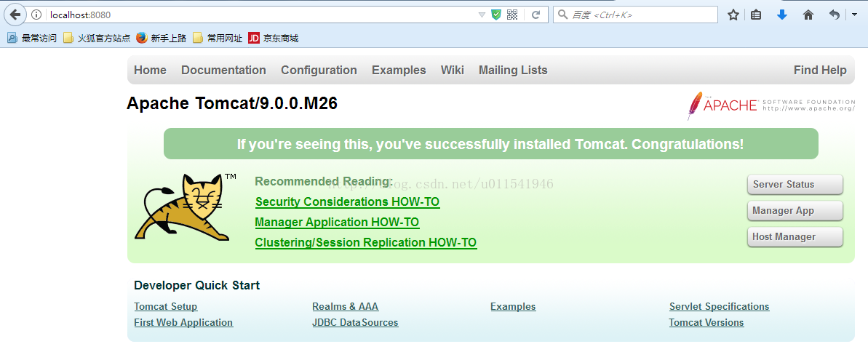Expand the address bar history dropdown arrow

pyautogui.click(x=482, y=15)
